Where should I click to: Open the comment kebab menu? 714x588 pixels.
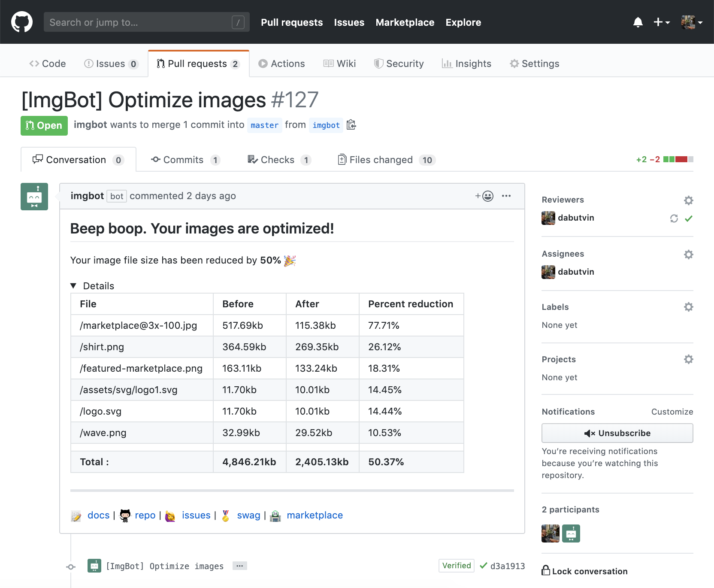click(506, 196)
